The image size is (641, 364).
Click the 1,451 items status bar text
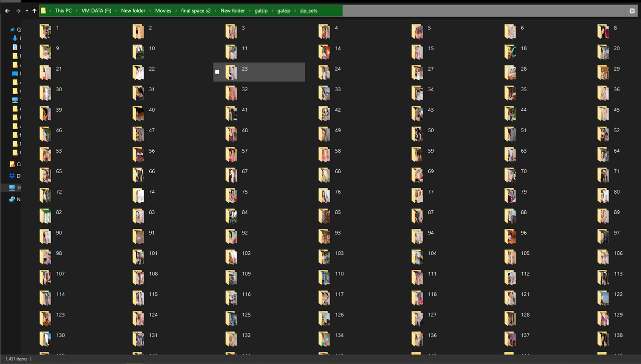click(17, 359)
